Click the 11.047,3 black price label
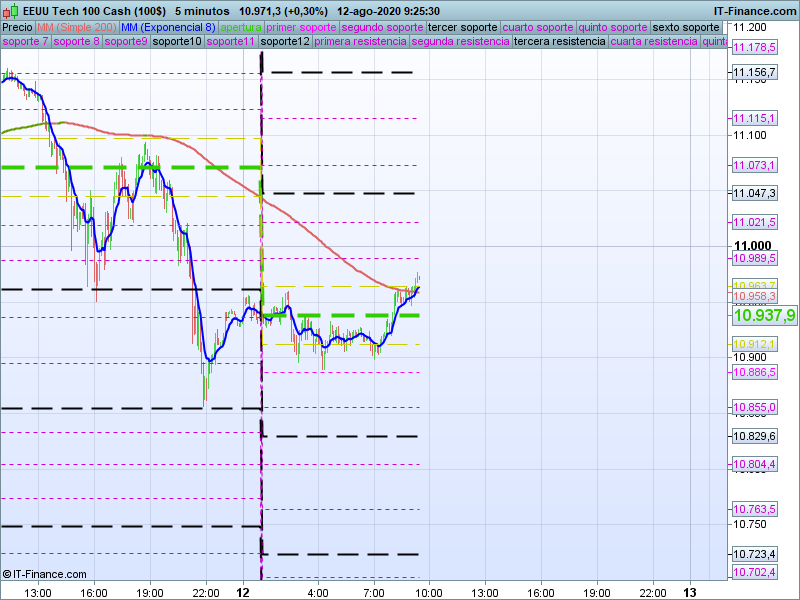The width and height of the screenshot is (800, 600). click(754, 193)
